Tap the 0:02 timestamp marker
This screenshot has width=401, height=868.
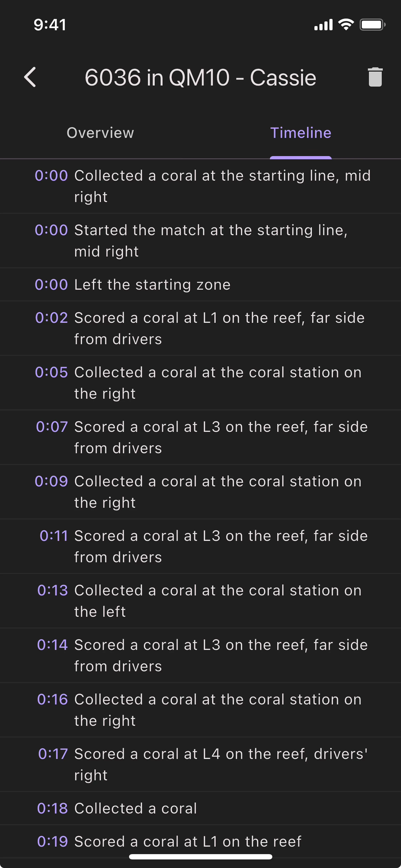pos(52,318)
